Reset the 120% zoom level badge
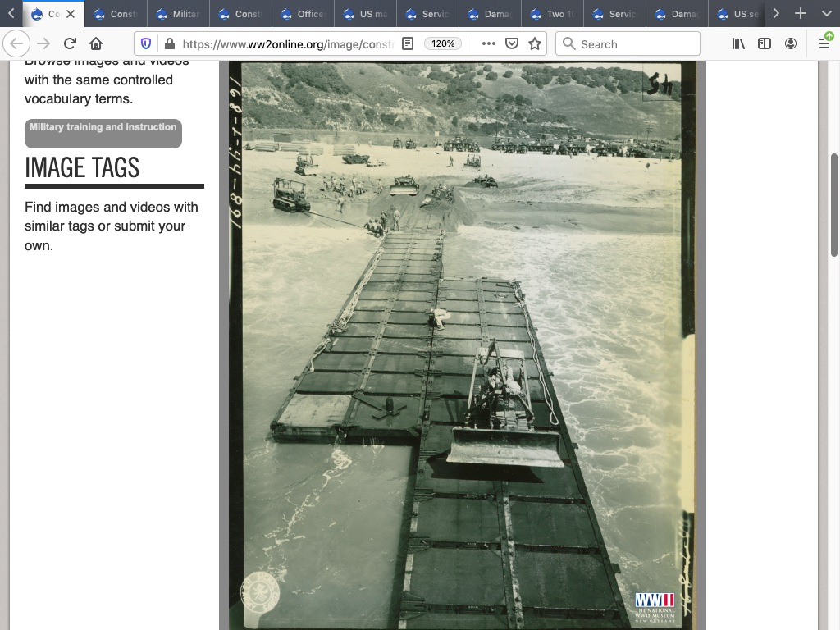840x630 pixels. click(x=443, y=44)
